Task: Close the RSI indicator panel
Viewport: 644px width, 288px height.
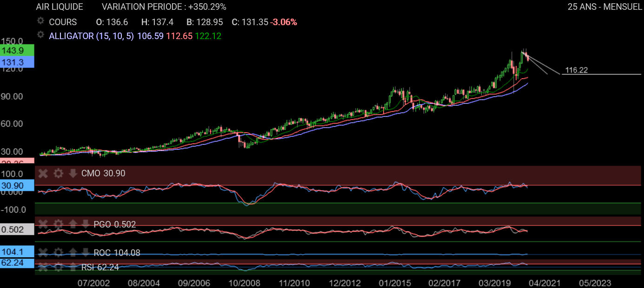Action: (43, 267)
